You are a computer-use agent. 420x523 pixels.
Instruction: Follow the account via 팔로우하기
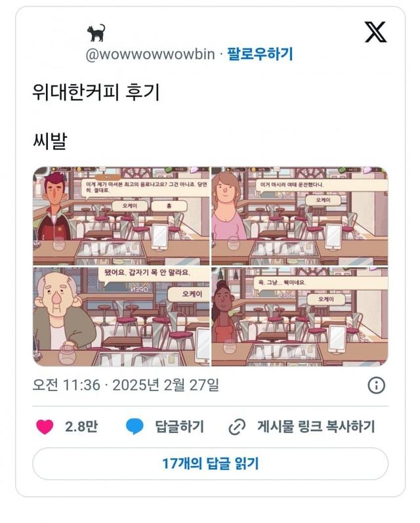pos(261,54)
